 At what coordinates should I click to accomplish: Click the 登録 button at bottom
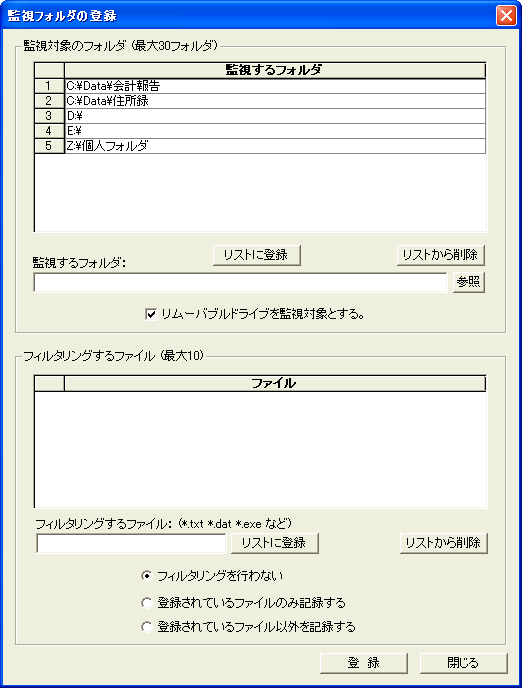coord(364,663)
